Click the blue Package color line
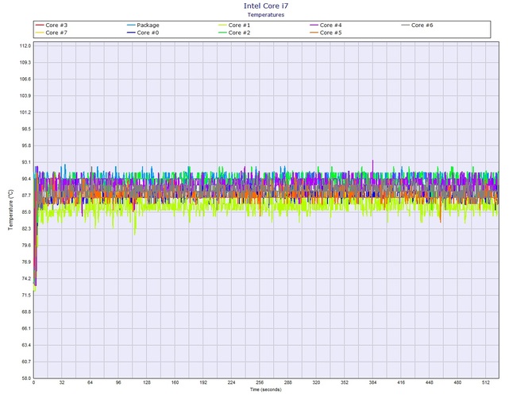532x399 pixels. pyautogui.click(x=131, y=25)
